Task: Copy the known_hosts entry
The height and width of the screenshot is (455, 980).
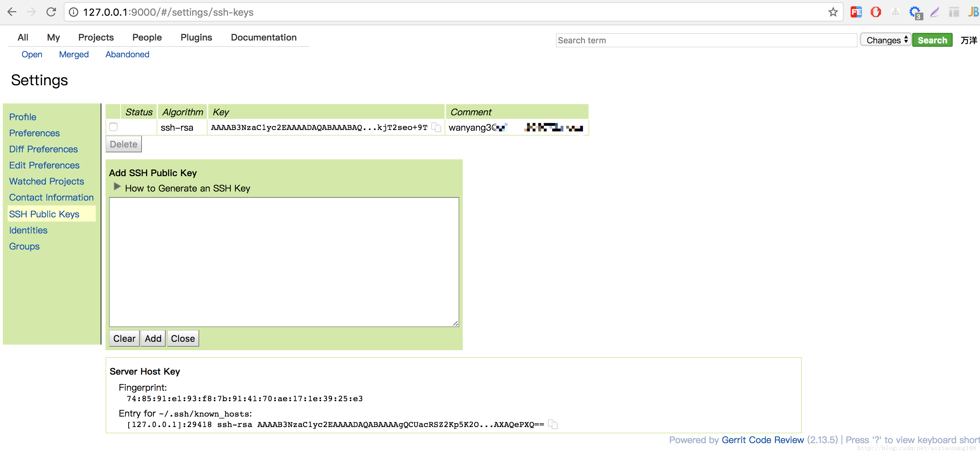Action: click(x=553, y=424)
